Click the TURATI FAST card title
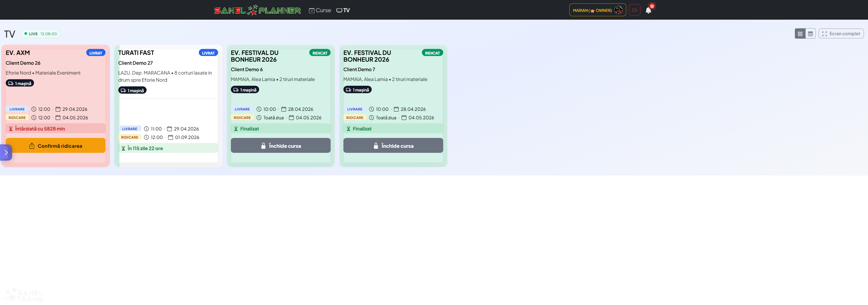868x305 pixels. [x=136, y=53]
